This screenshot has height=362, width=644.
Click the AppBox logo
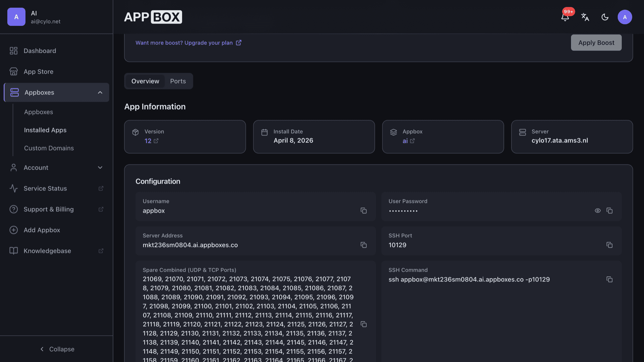click(x=153, y=17)
